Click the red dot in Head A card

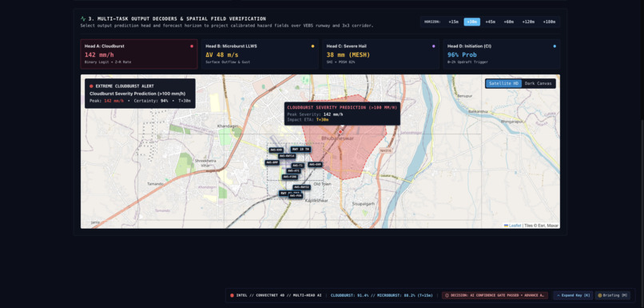[192, 46]
